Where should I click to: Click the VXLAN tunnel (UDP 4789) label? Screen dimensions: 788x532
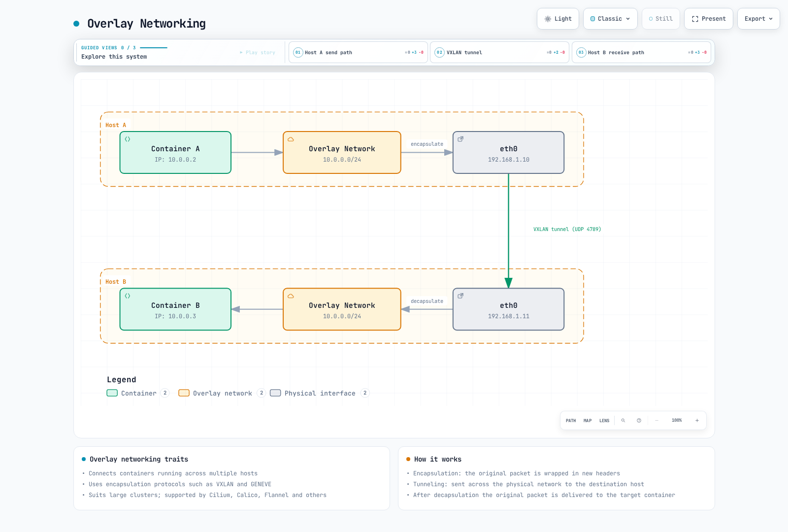click(x=567, y=230)
